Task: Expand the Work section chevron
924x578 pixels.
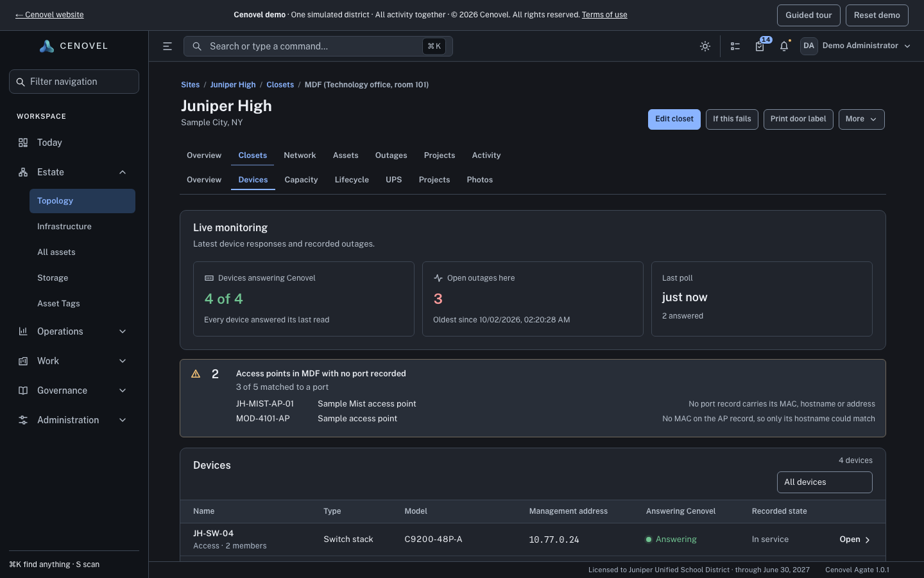Action: click(123, 361)
